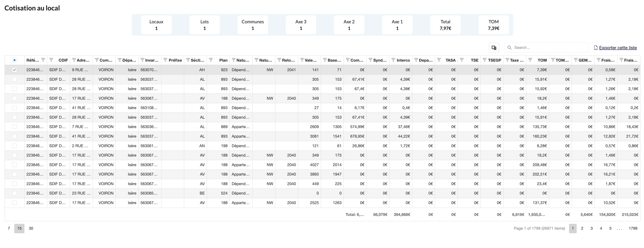Click the TSEGP column filter funnel

[x=485, y=60]
